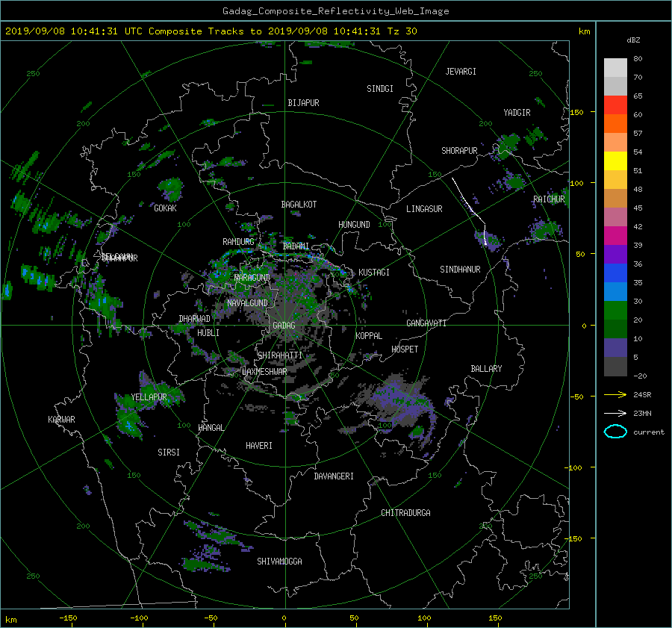Click the 39 dBZ purple color swatch

pos(615,254)
